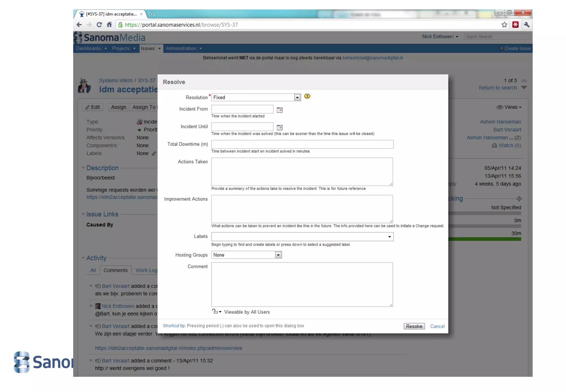The width and height of the screenshot is (566, 392).
Task: Open the Incident From calendar picker
Action: pyautogui.click(x=279, y=110)
